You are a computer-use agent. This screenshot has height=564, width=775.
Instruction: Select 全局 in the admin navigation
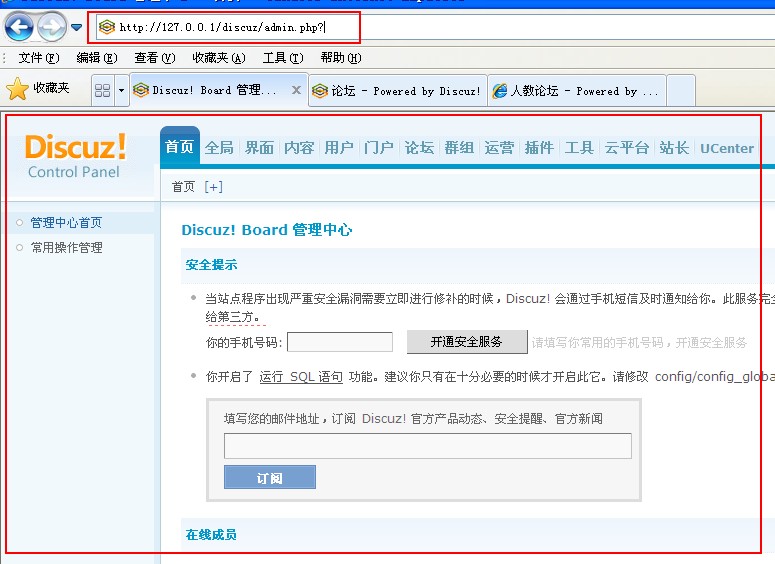pos(219,148)
